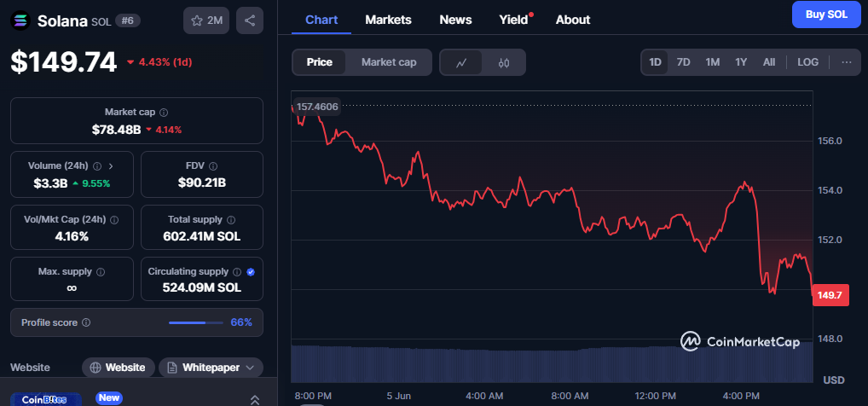Viewport: 868px width, 406px height.
Task: Click the 66% profile score value
Action: coord(241,322)
